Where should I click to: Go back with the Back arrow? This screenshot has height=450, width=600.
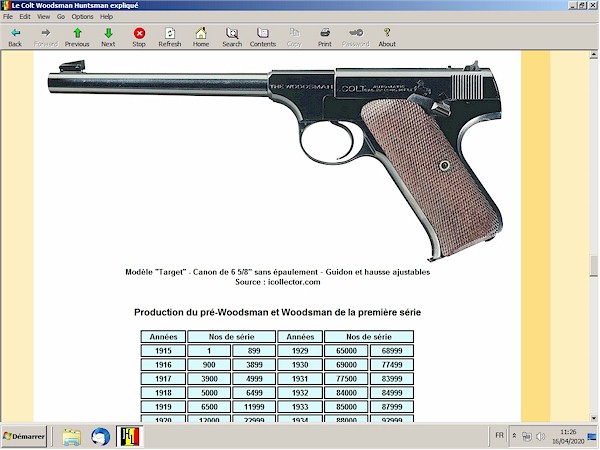pyautogui.click(x=15, y=37)
